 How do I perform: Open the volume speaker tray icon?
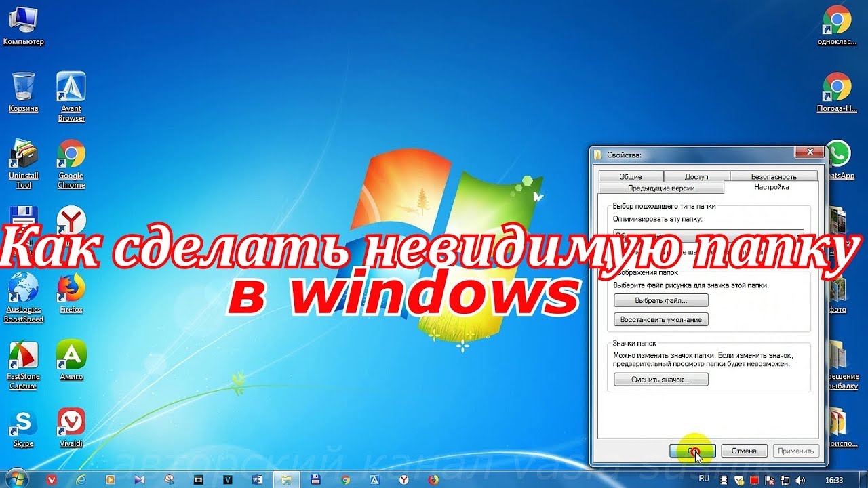(x=800, y=480)
